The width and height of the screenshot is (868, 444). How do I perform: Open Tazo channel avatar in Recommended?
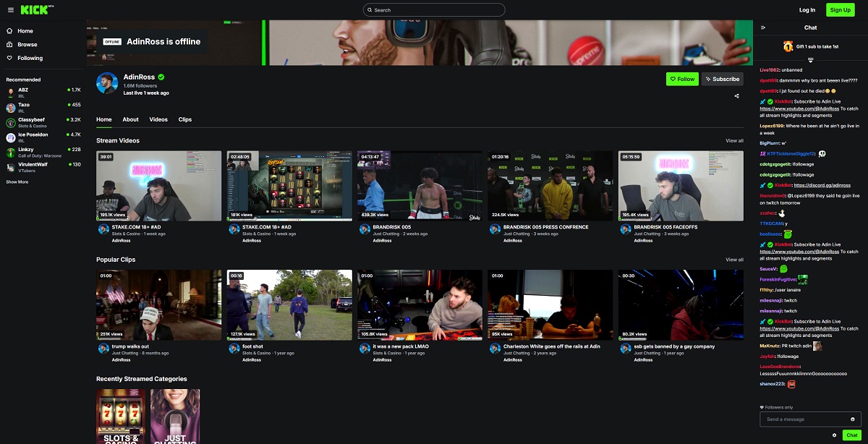11,107
